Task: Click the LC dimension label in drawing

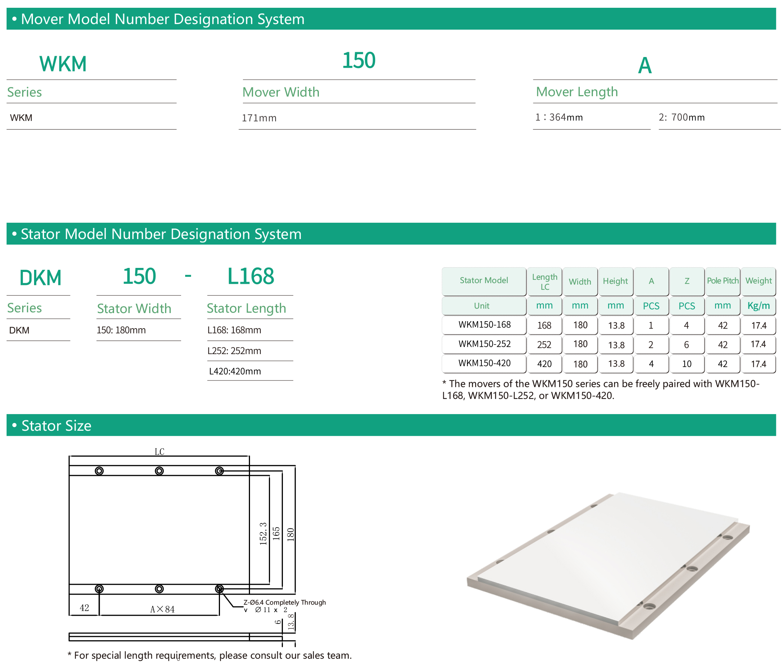Action: 159,451
